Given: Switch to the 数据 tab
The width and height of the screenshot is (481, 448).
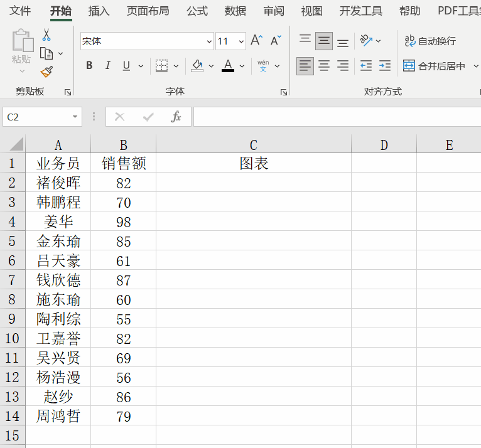Looking at the screenshot, I should point(235,11).
